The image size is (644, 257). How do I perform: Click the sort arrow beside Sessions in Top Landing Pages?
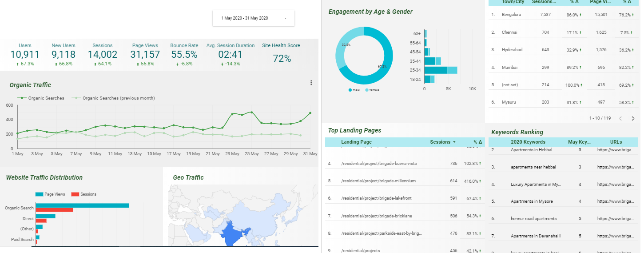tap(454, 142)
